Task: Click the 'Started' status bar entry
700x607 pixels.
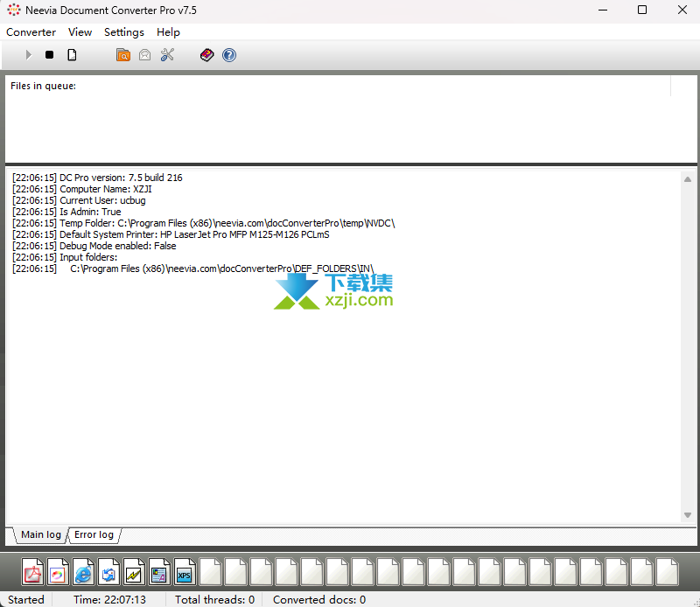Action: click(26, 599)
